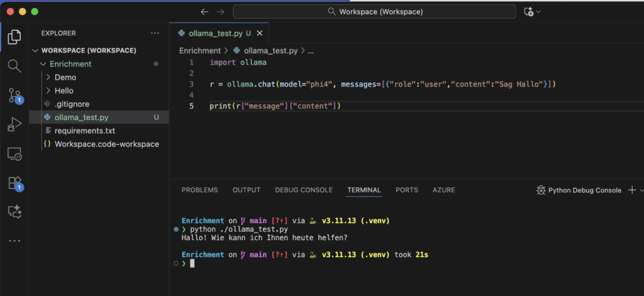Screen dimensions: 644x296
Task: Open the launch profile dropdown beside plus
Action: click(641, 190)
